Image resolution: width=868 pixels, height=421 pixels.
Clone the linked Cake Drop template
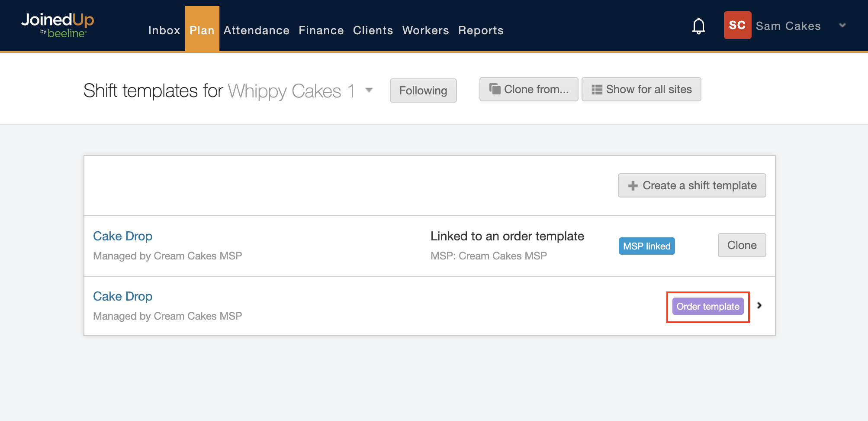point(742,245)
